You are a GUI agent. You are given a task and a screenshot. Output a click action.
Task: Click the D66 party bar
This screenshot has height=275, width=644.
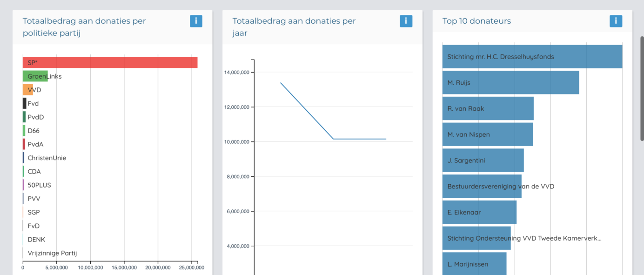pyautogui.click(x=24, y=130)
